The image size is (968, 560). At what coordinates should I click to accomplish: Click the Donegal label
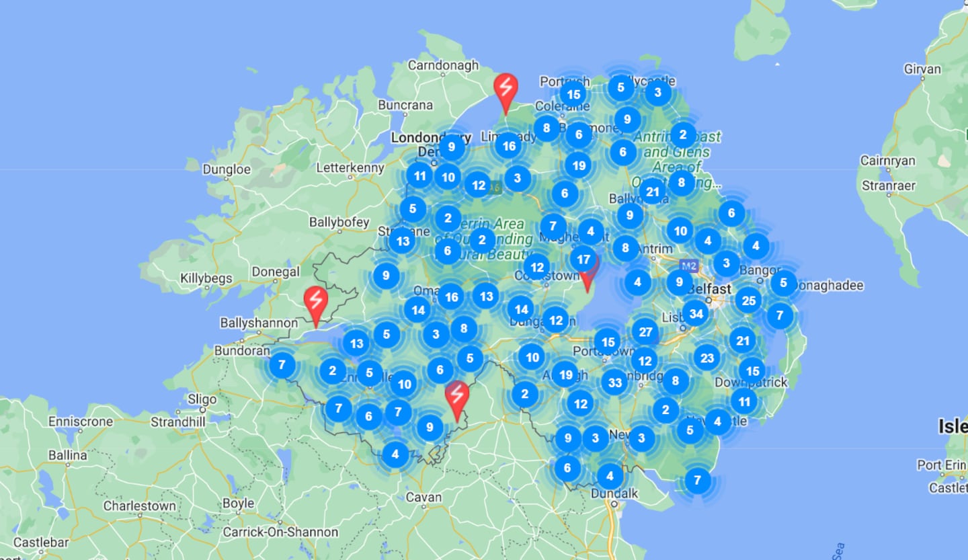click(276, 272)
